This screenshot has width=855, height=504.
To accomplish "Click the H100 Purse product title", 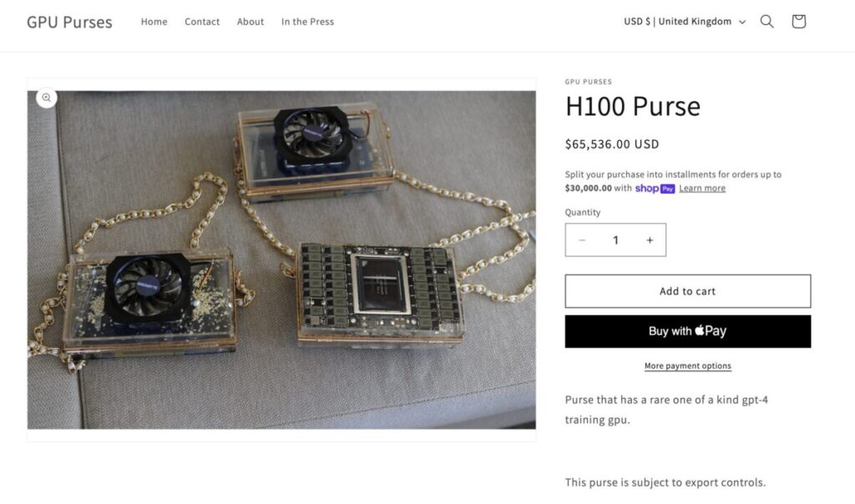I will click(633, 106).
